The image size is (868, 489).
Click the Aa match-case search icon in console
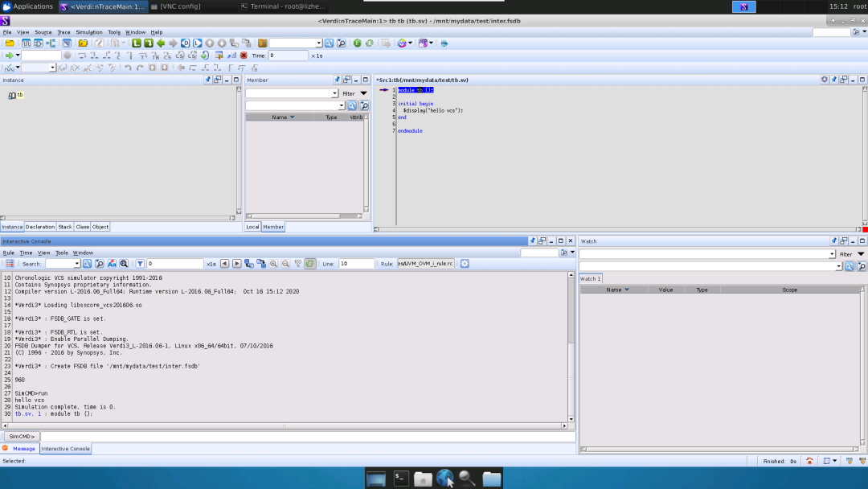[x=112, y=264]
